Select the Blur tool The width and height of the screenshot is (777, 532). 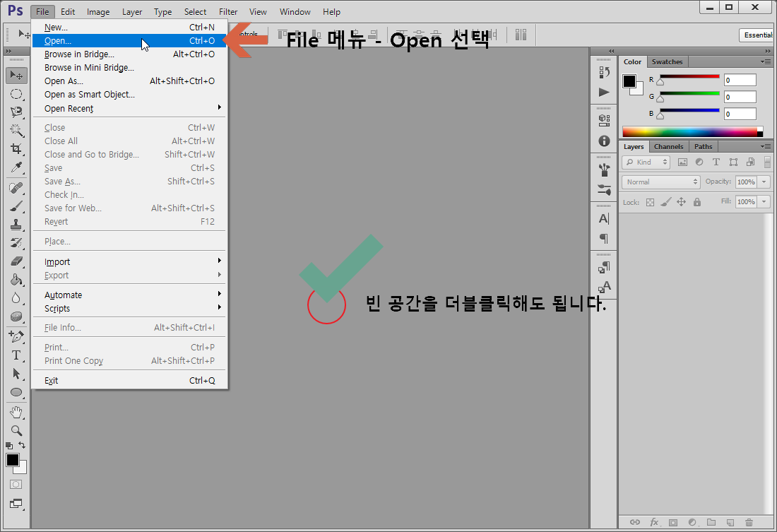coord(16,298)
